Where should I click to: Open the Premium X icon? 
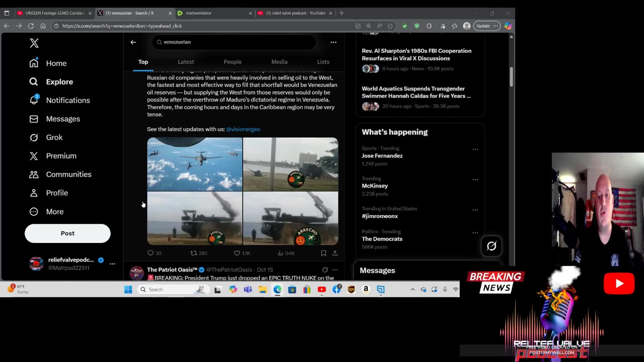(x=34, y=156)
